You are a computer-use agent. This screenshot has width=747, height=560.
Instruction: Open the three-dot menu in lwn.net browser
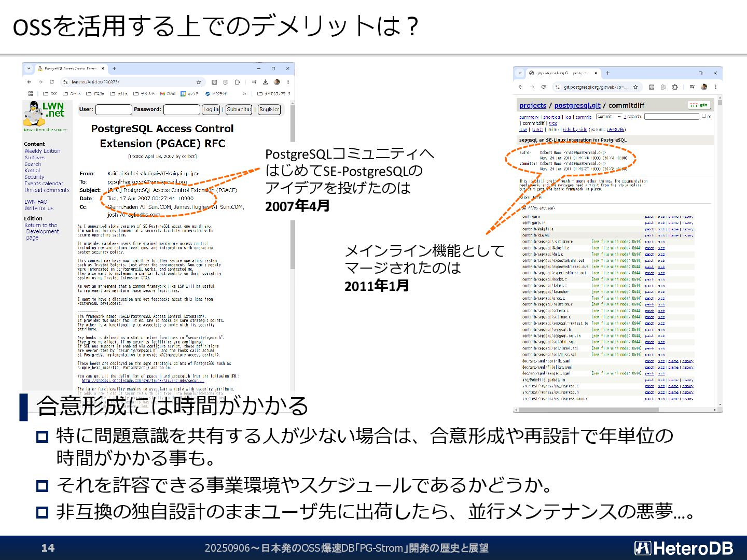click(288, 82)
